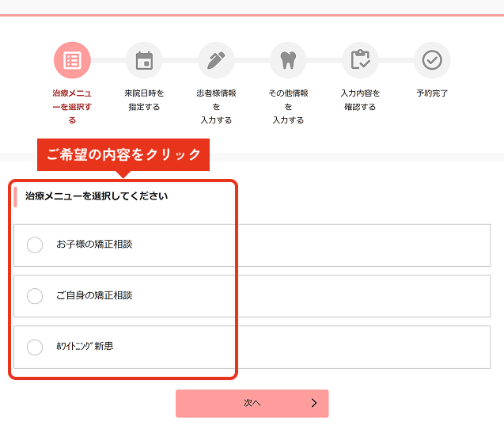Select the ﾎﾜｲﾄﾆﾝｸﾞ新患 radio button
Screen dimensions: 504x433
(x=35, y=347)
